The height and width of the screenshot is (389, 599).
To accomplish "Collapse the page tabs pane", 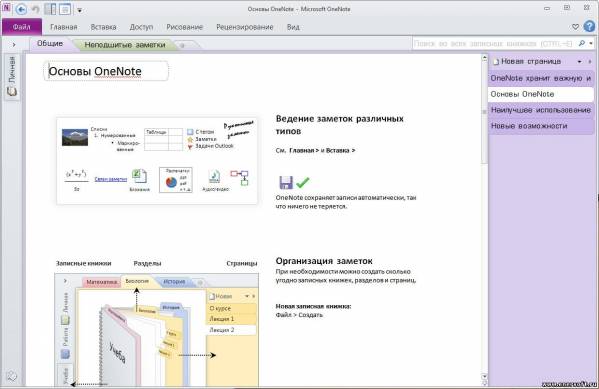I will (x=589, y=62).
